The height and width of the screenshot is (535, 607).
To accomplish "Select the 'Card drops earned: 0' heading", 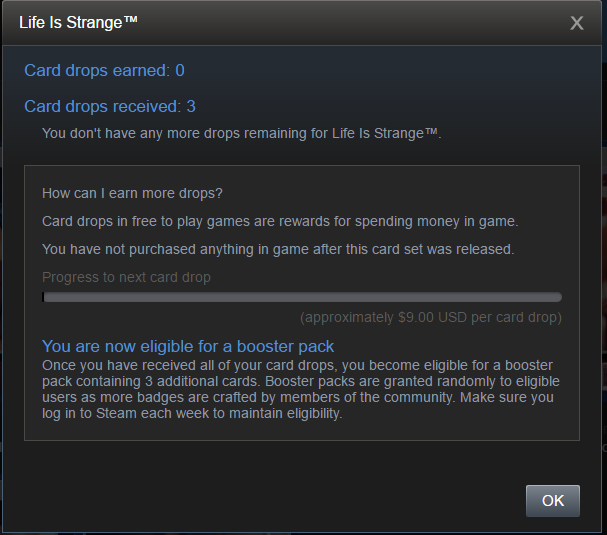I will point(104,70).
